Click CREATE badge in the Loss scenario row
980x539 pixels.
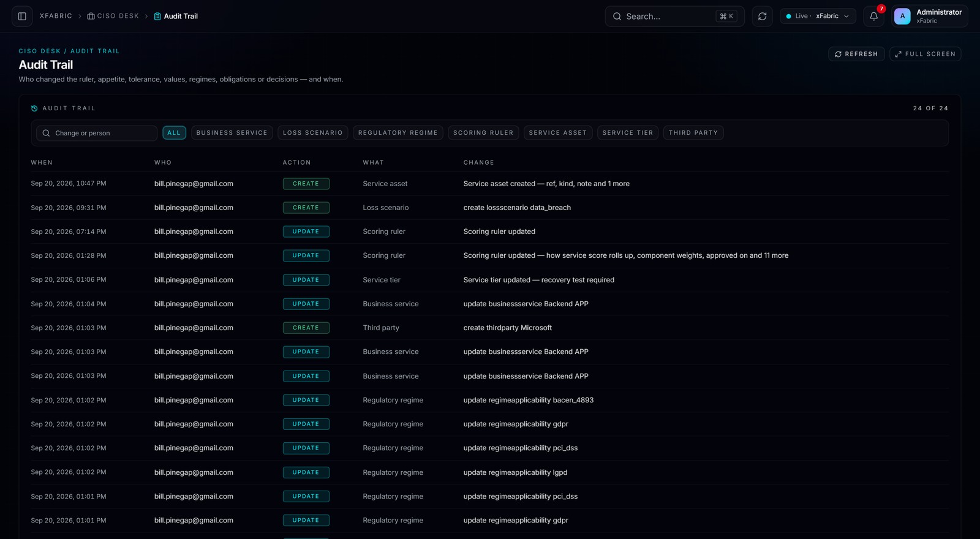(x=306, y=208)
